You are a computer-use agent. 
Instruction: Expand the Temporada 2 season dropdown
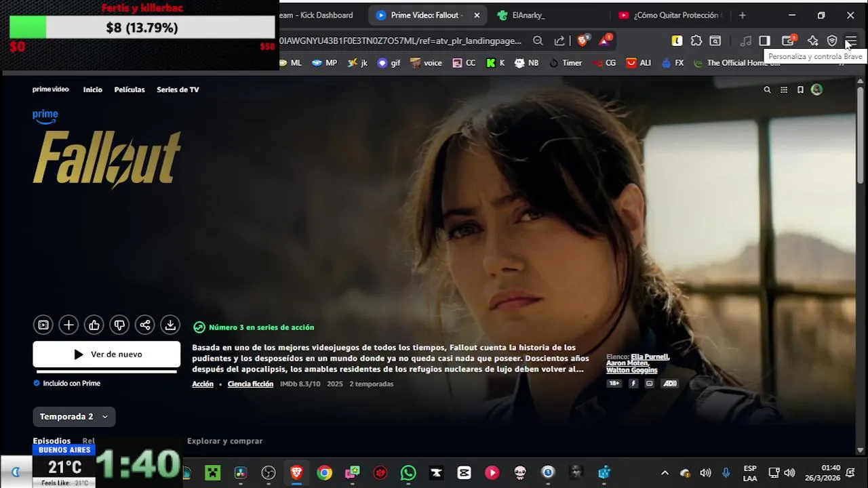pos(74,417)
